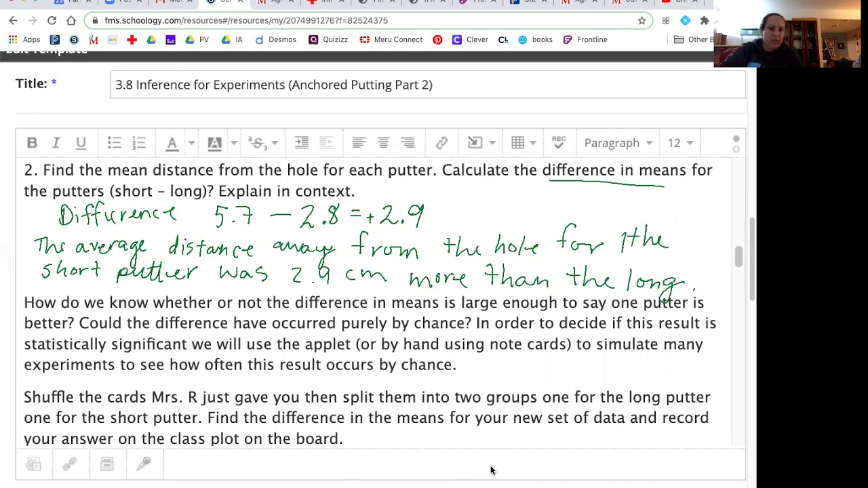Viewport: 868px width, 488px height.
Task: Align text to the left
Action: pos(359,143)
